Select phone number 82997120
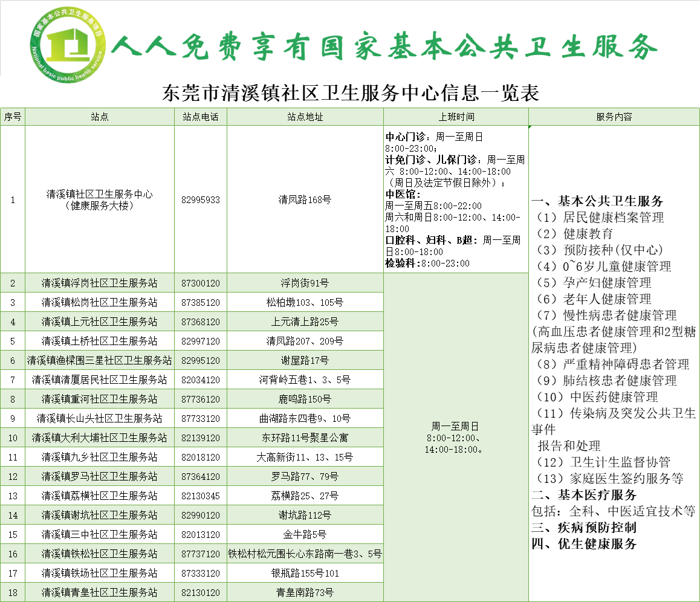 pyautogui.click(x=201, y=341)
